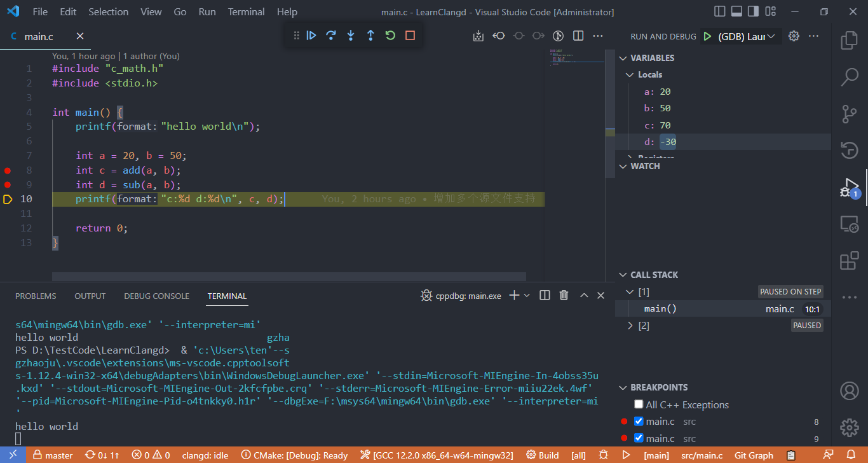Expand call stack thread [2]
Screen dimensions: 868x463
630,326
